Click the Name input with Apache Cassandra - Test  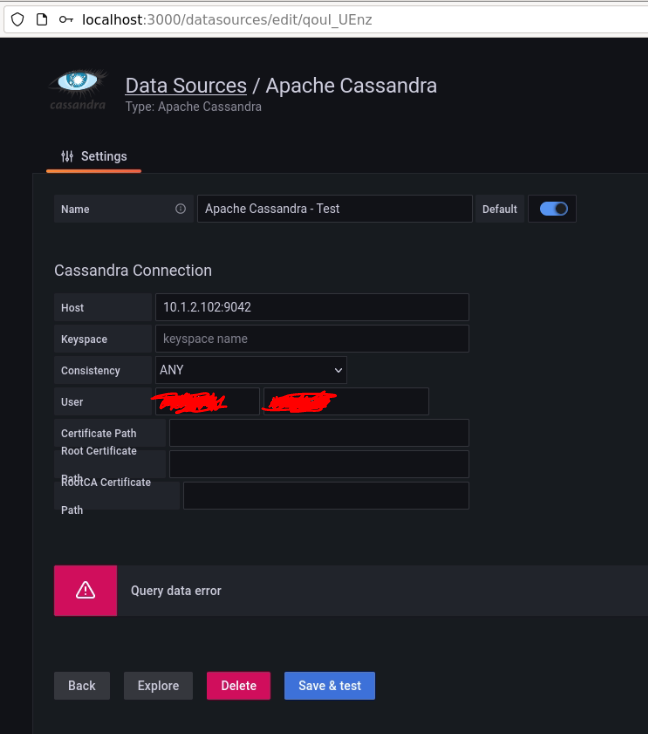(x=335, y=209)
